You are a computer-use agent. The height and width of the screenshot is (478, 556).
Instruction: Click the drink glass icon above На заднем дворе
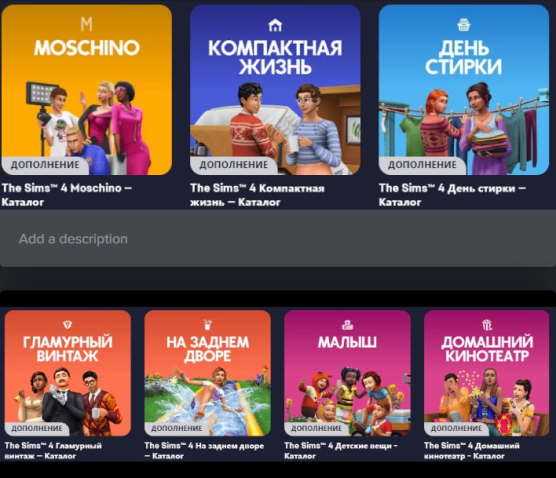tap(207, 324)
